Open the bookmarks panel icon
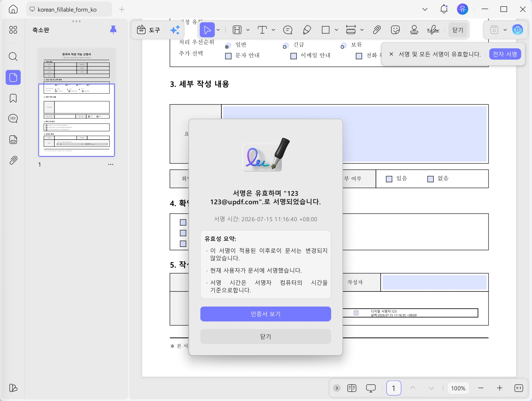 click(13, 98)
